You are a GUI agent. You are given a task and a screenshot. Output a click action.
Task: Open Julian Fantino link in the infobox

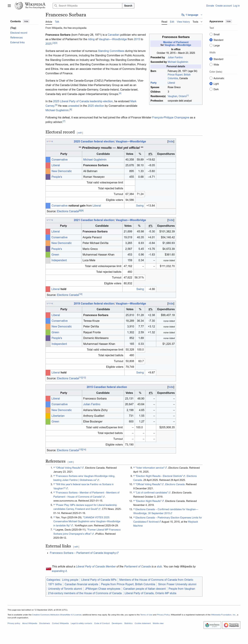click(175, 57)
